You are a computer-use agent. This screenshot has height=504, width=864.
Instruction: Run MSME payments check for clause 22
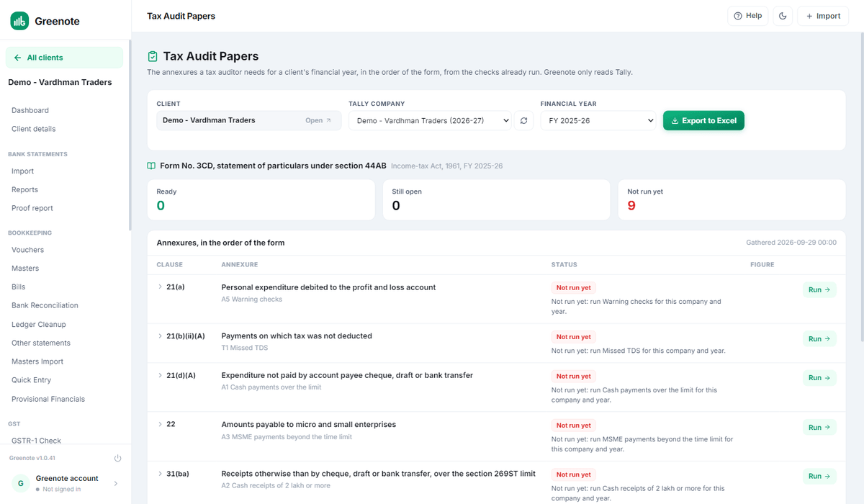point(819,427)
